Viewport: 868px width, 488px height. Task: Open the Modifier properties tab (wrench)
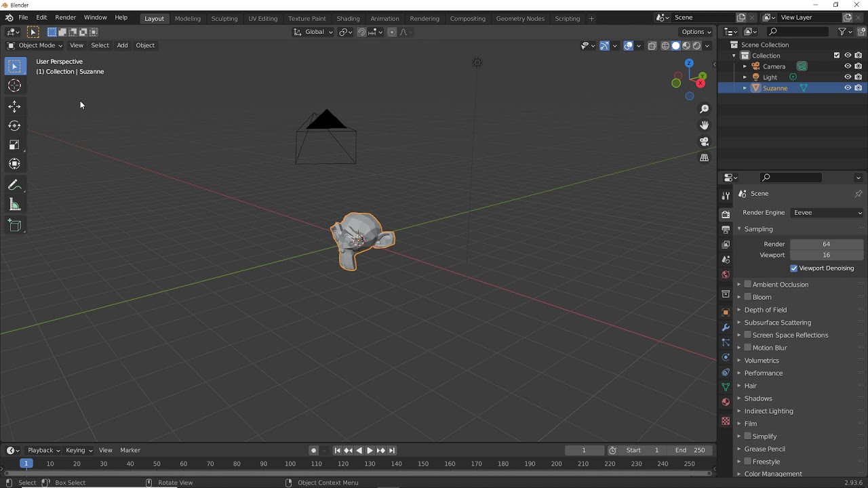[x=726, y=327]
